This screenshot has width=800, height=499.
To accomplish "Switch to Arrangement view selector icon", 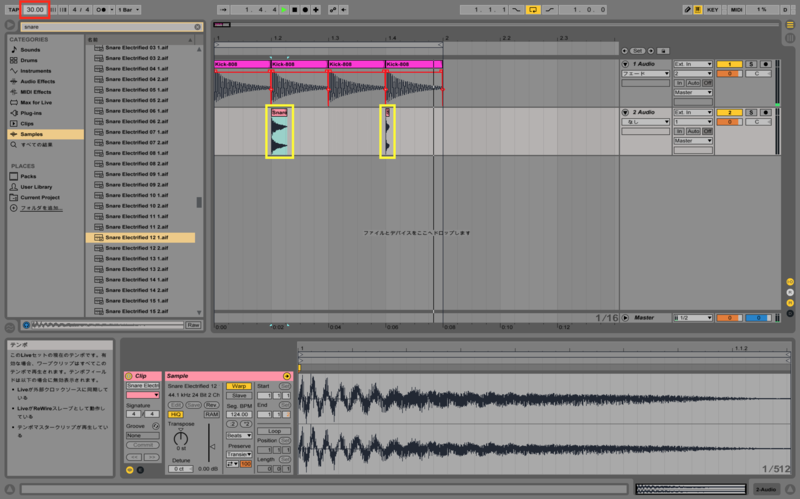I will coord(790,25).
